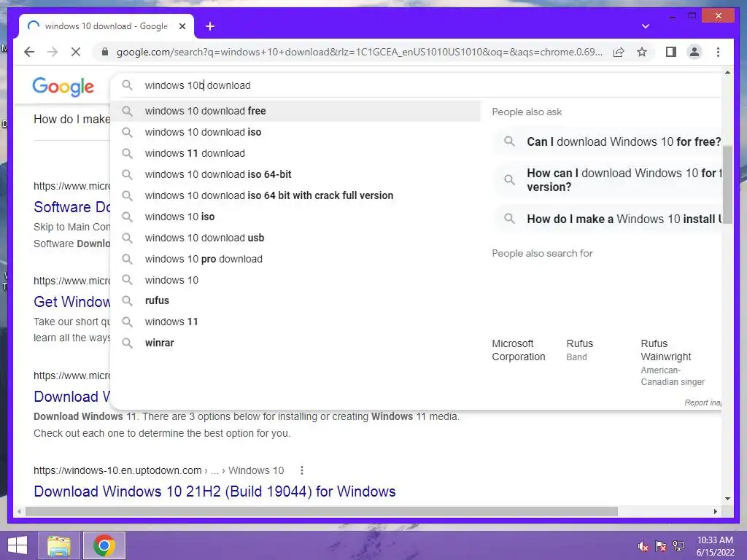Choose suggestion 'windows 10 download iso 64-bit'
The height and width of the screenshot is (560, 747).
(295, 174)
